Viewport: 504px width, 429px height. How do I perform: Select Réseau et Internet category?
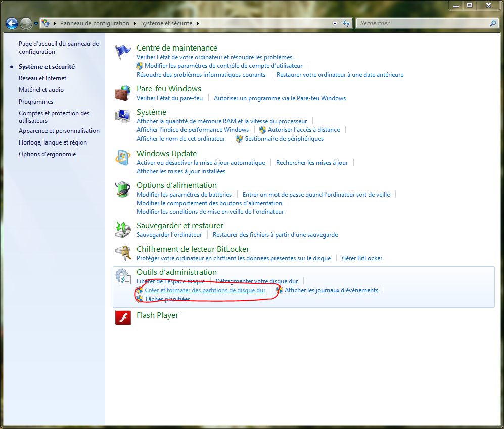[x=42, y=78]
